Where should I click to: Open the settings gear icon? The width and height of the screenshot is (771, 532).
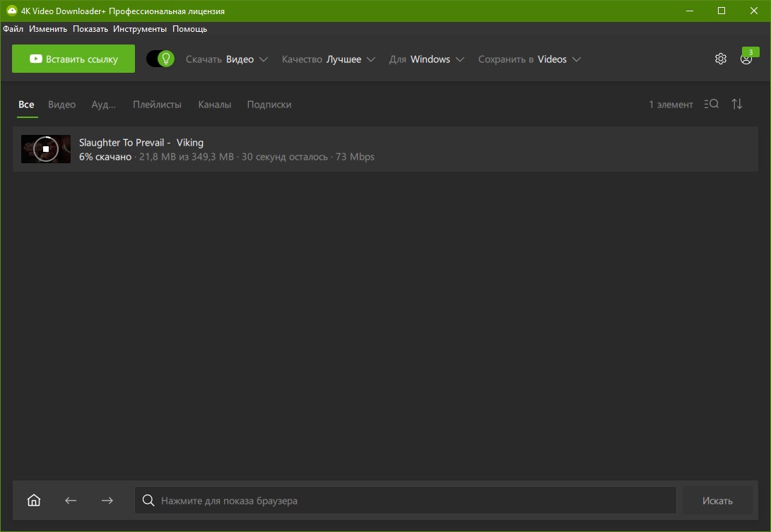720,59
